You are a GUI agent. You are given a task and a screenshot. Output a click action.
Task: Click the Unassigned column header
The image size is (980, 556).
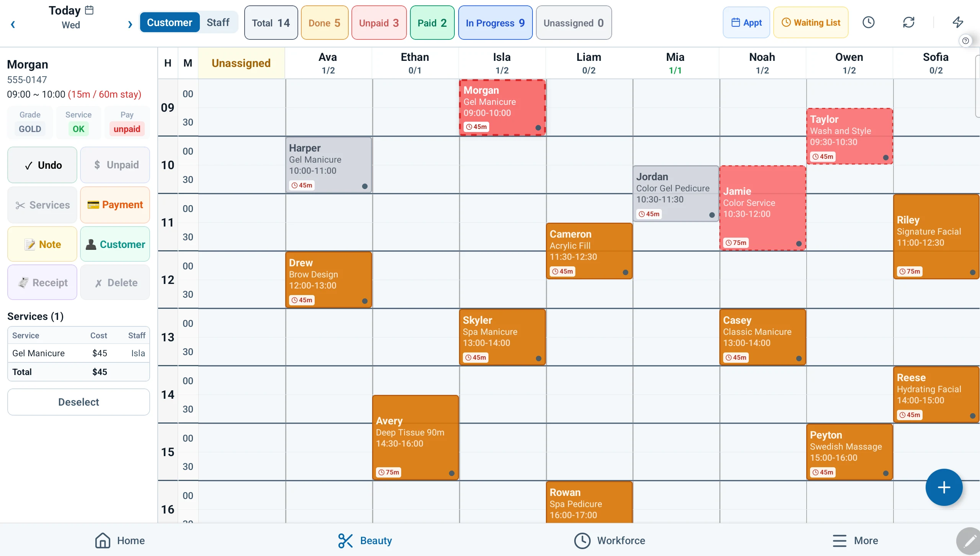coord(241,63)
